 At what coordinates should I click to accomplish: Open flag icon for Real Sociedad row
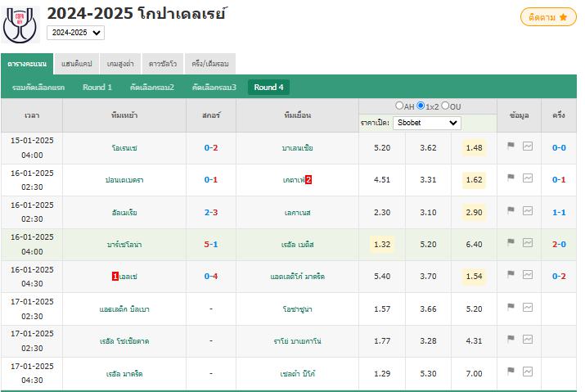pos(511,339)
